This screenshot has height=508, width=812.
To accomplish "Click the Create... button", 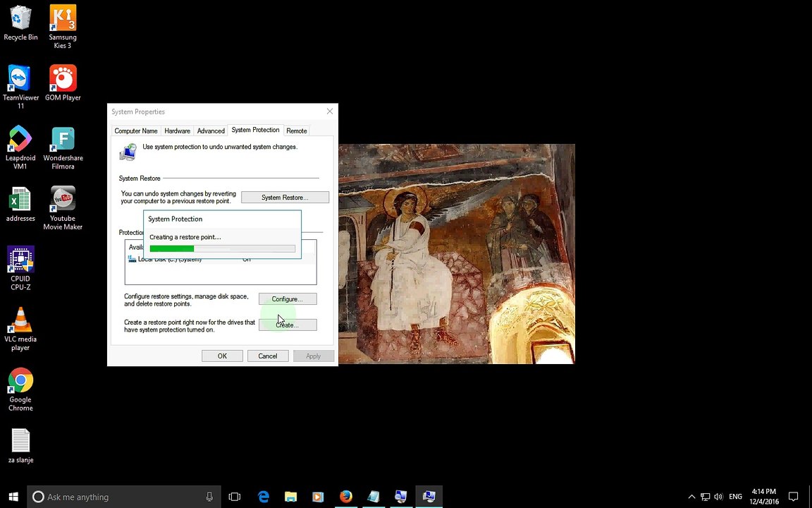I will click(288, 325).
